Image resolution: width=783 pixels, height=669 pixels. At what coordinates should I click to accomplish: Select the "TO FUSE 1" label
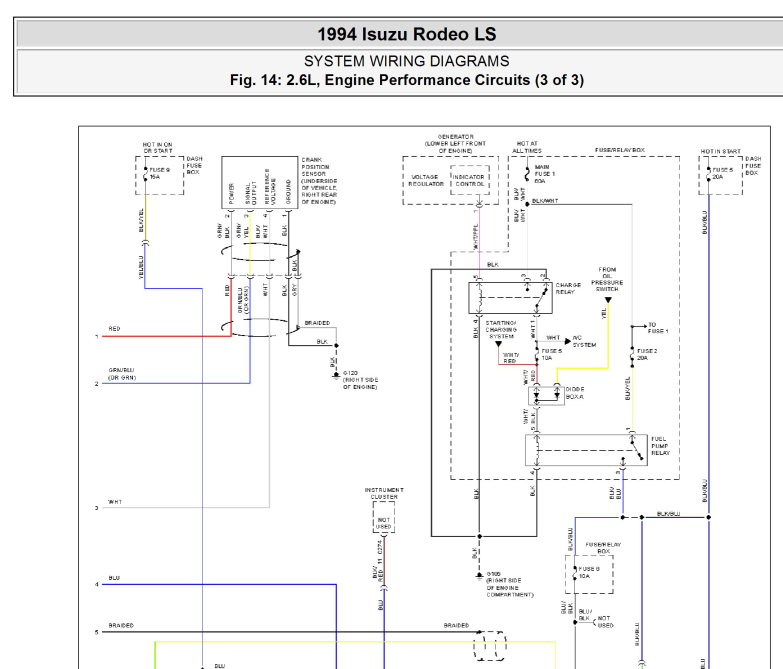658,328
